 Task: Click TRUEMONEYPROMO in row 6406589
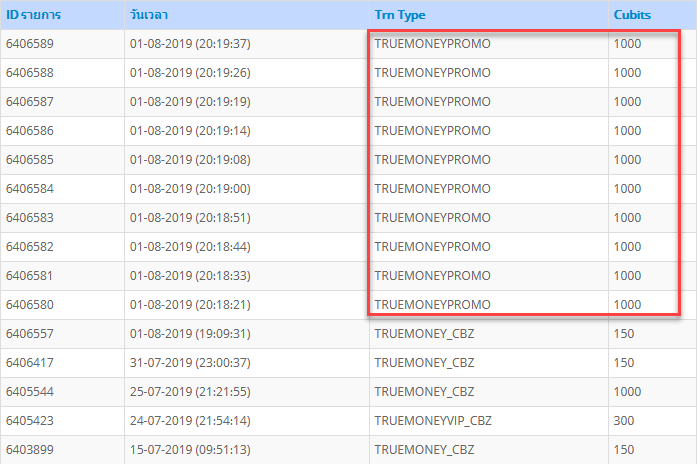point(433,44)
